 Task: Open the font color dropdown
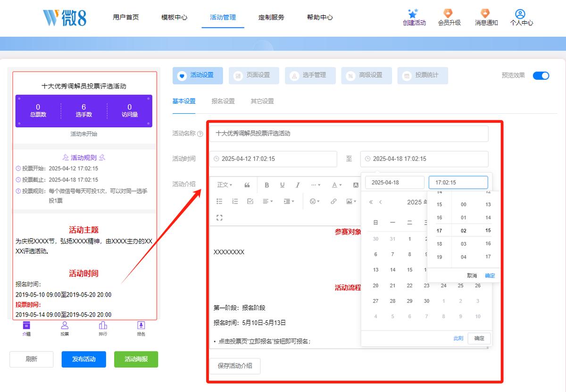336,185
